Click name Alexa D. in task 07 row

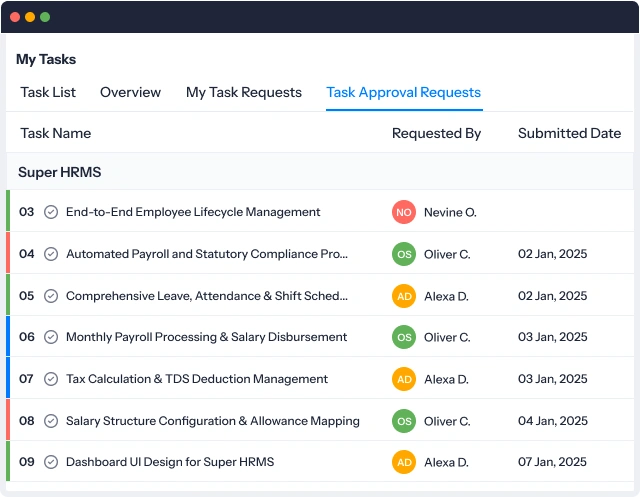(446, 379)
